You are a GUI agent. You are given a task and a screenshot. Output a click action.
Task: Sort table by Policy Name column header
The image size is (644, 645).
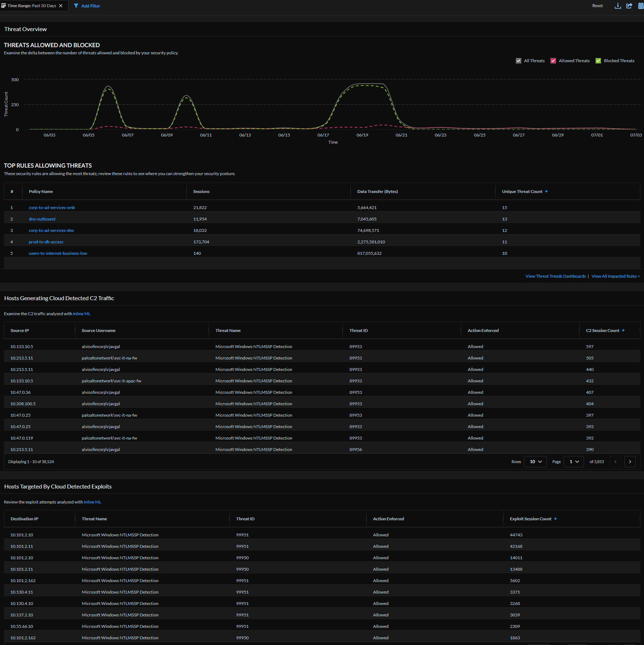click(x=41, y=192)
